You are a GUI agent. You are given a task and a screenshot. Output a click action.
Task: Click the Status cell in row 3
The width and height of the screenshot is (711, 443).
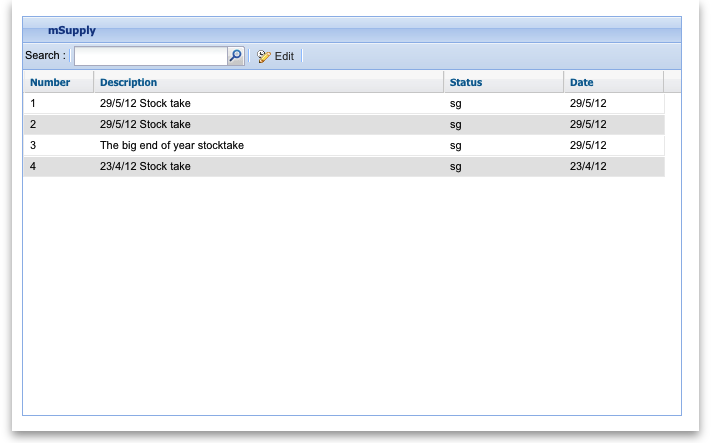point(456,145)
